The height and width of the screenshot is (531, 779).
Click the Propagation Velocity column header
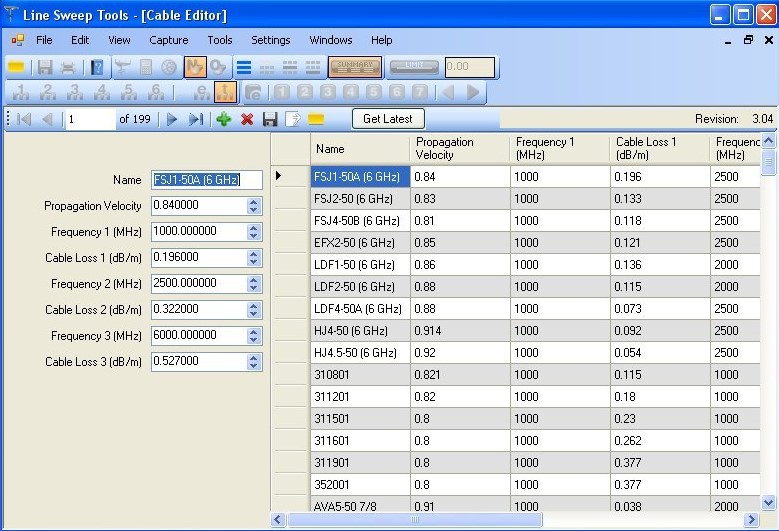[459, 148]
